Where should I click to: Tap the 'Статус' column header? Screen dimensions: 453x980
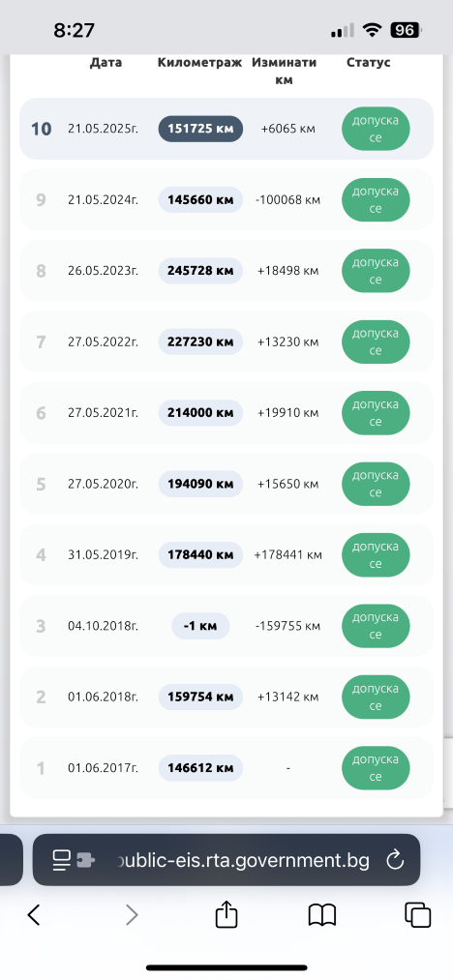tap(369, 63)
